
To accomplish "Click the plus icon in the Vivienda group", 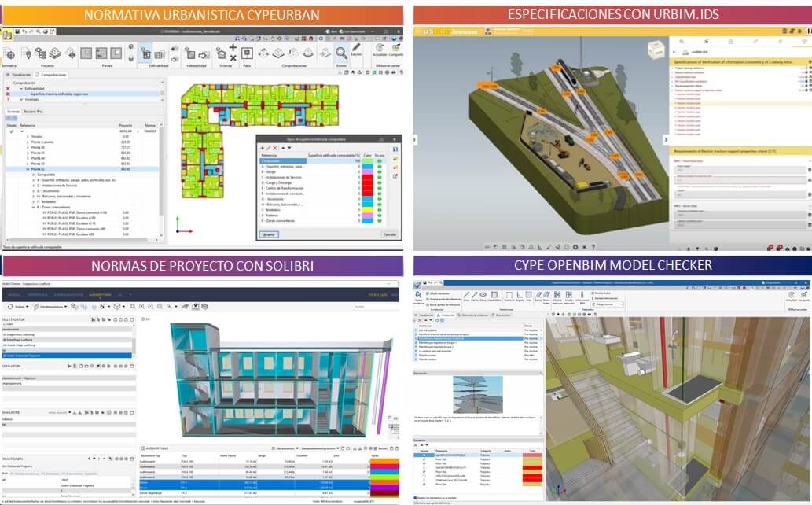I will click(x=233, y=47).
